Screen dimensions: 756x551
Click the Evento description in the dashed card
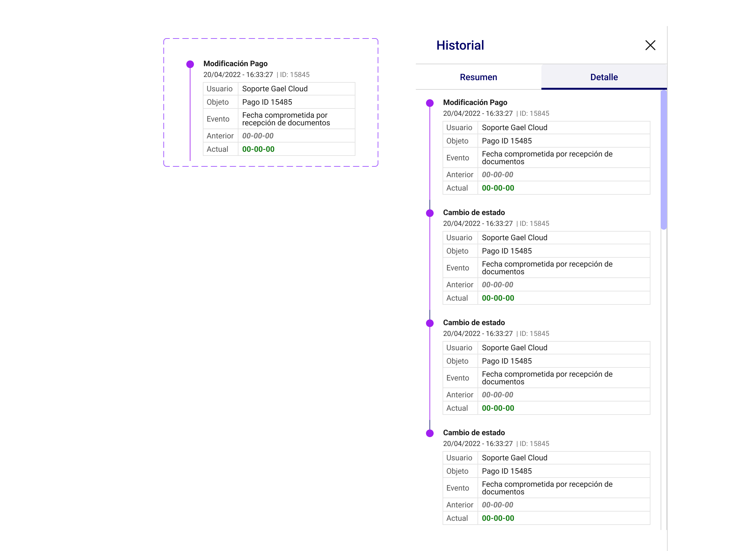[286, 119]
